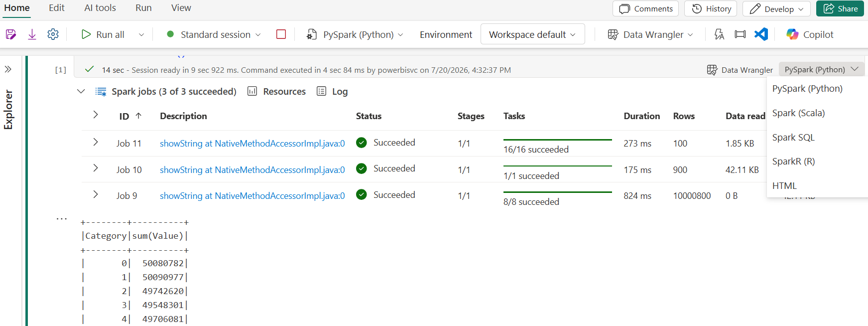
Task: Click the Copilot colorful icon
Action: pyautogui.click(x=792, y=34)
